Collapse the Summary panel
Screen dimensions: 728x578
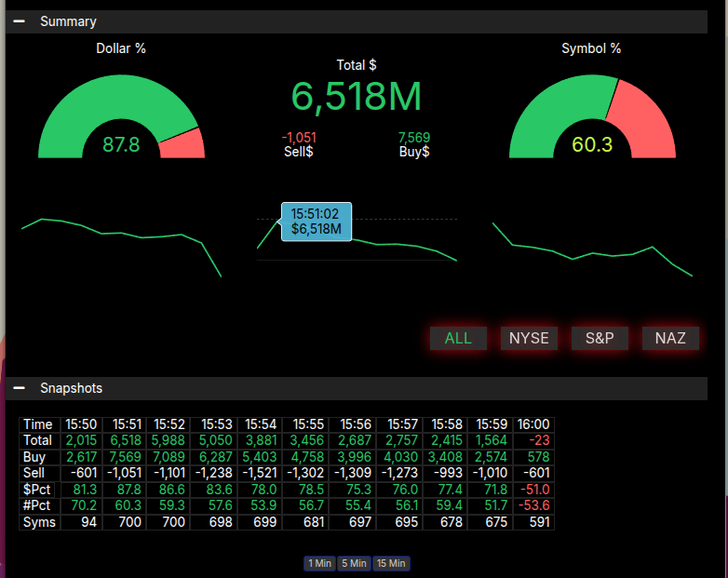[x=19, y=21]
